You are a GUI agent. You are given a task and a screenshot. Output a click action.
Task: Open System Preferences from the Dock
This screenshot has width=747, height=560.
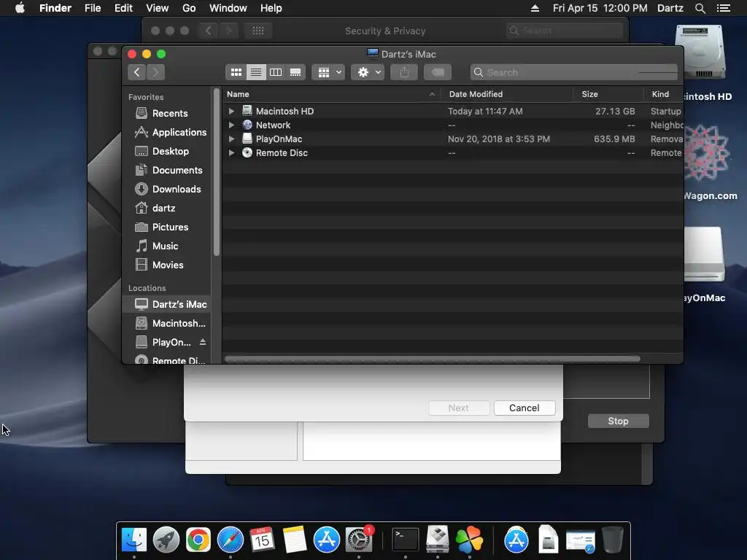tap(359, 540)
